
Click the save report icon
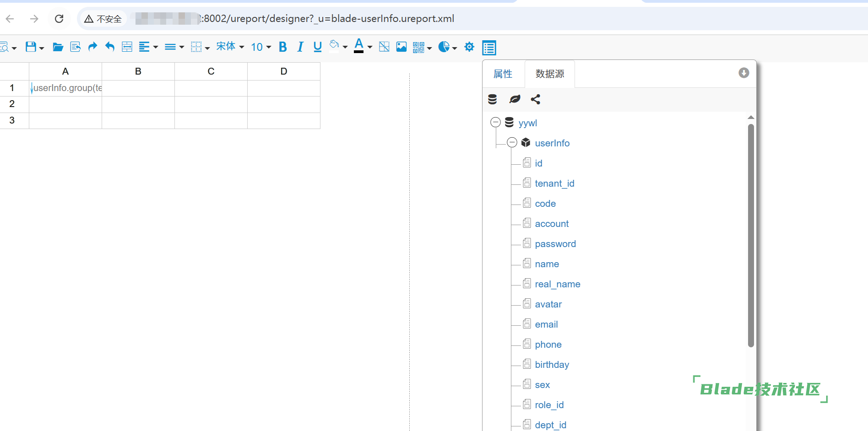pos(31,47)
